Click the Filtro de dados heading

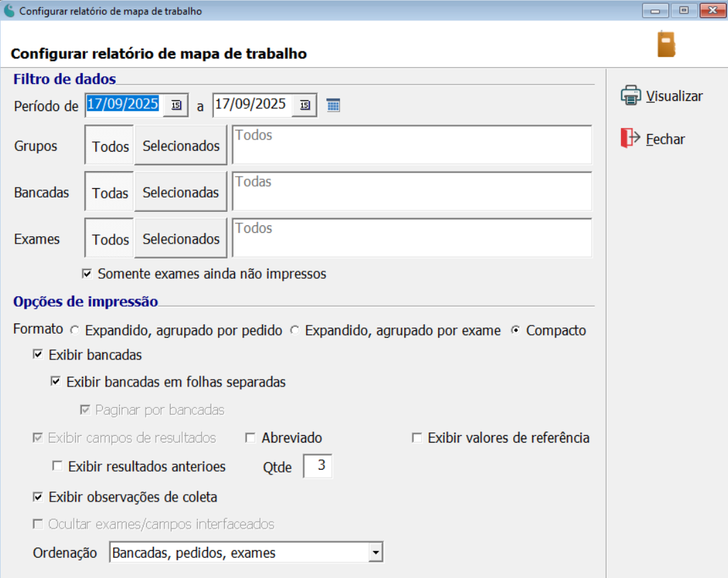tap(64, 79)
